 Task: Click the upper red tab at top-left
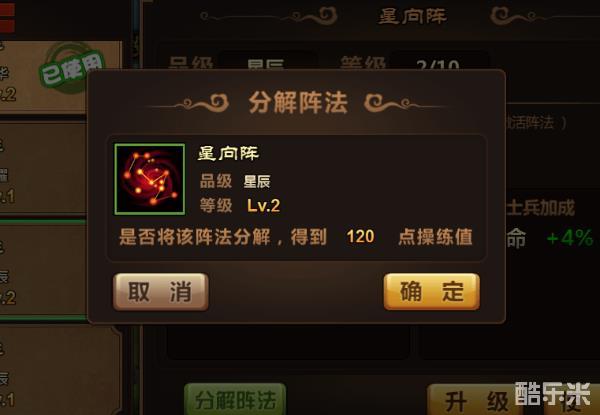(7, 9)
